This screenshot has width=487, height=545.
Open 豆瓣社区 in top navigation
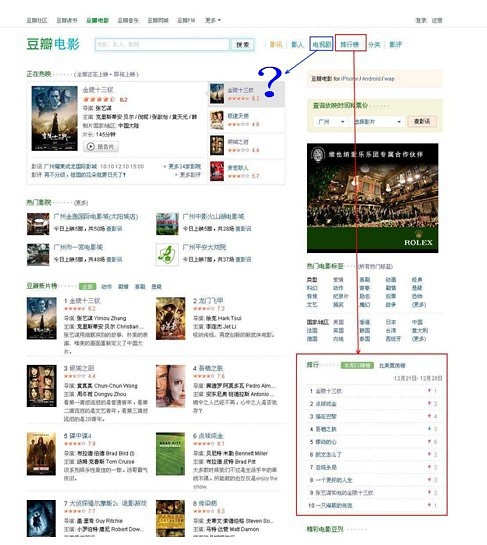pos(37,21)
